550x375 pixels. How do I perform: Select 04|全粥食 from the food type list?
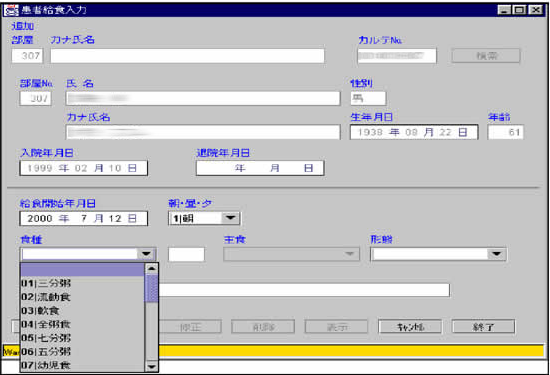(x=82, y=324)
